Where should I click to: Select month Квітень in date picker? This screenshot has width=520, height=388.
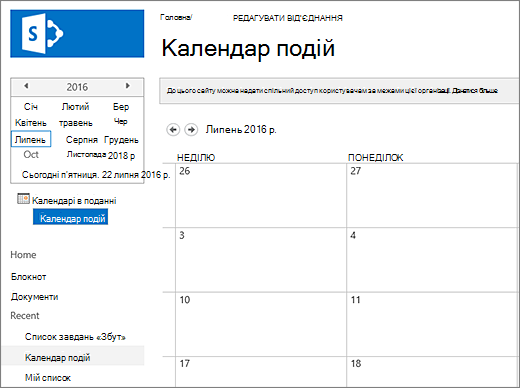31,123
